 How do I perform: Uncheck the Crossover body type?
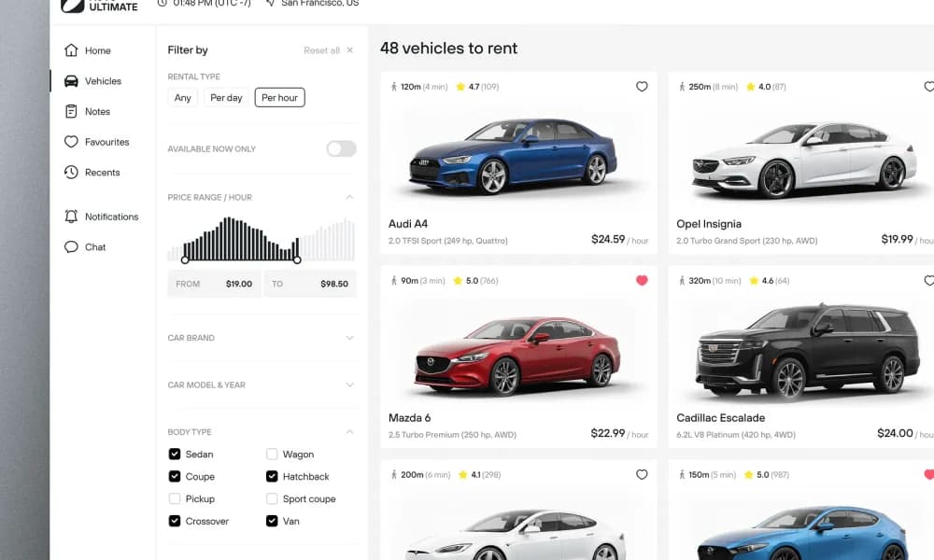point(175,521)
